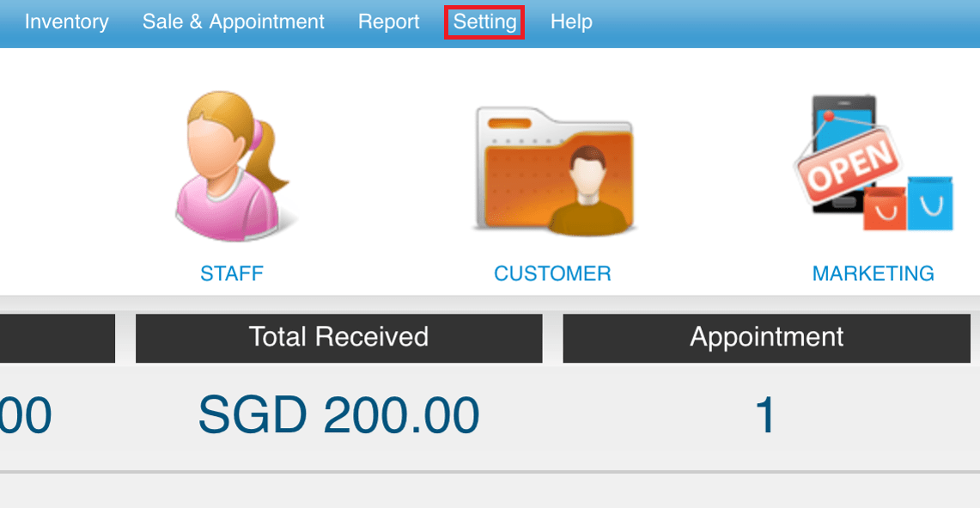Select the Marketing OPEN sign icon
The width and height of the screenshot is (980, 508).
[873, 162]
